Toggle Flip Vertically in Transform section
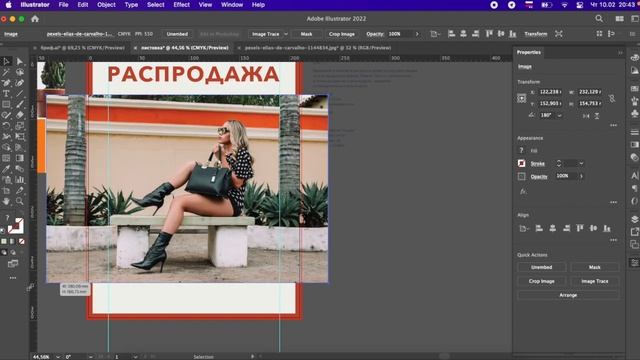This screenshot has width=640, height=360. (597, 116)
